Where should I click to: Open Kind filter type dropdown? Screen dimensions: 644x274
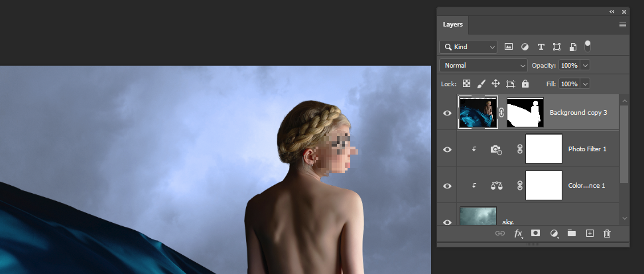(468, 47)
